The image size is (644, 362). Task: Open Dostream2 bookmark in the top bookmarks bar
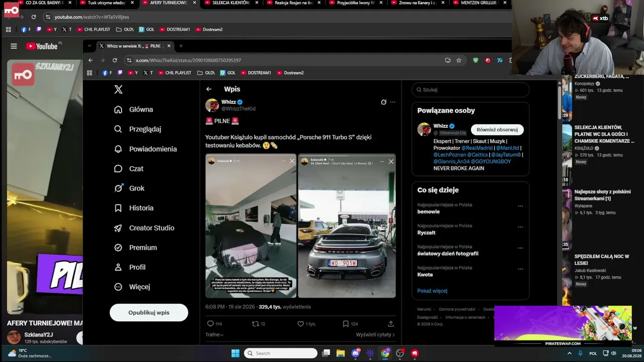coord(209,30)
